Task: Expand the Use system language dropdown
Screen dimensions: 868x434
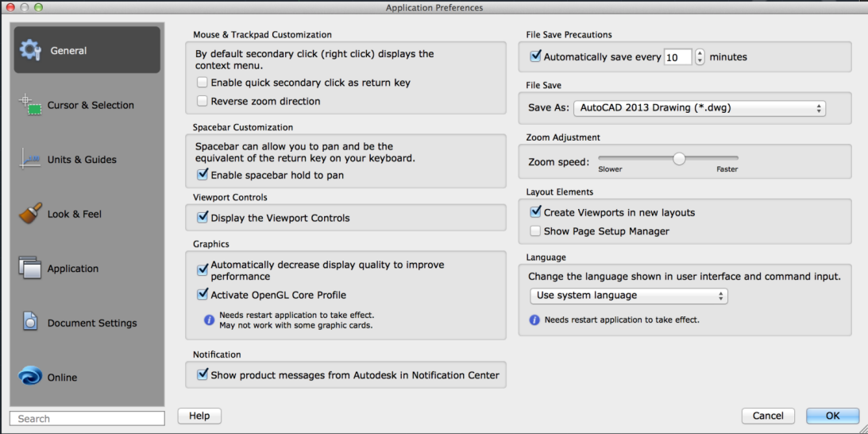Action: pyautogui.click(x=628, y=296)
